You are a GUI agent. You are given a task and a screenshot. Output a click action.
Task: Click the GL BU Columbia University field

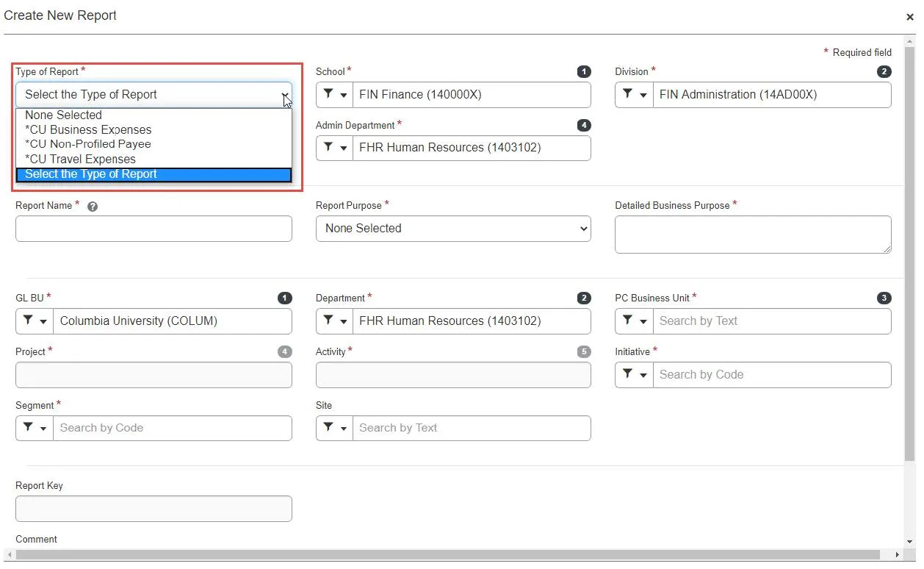point(172,321)
